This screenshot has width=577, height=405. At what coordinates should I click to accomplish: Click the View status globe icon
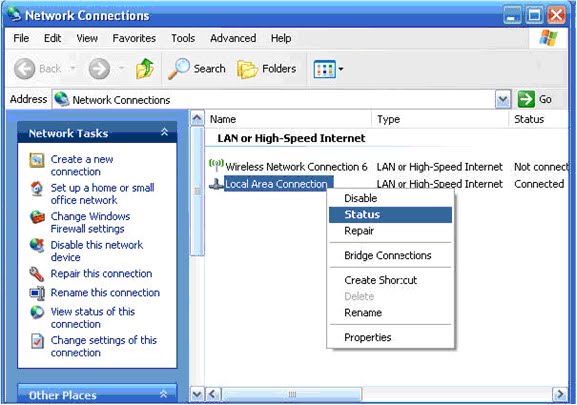pyautogui.click(x=37, y=312)
